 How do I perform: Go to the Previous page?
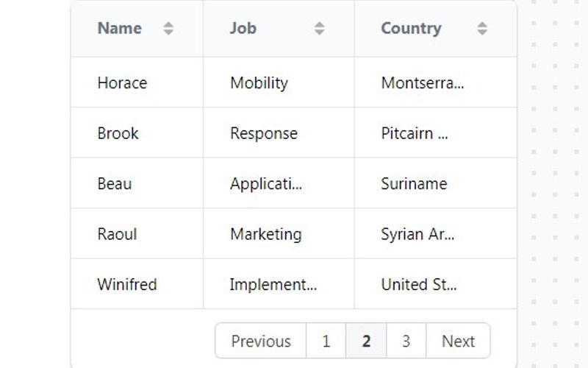pos(261,341)
